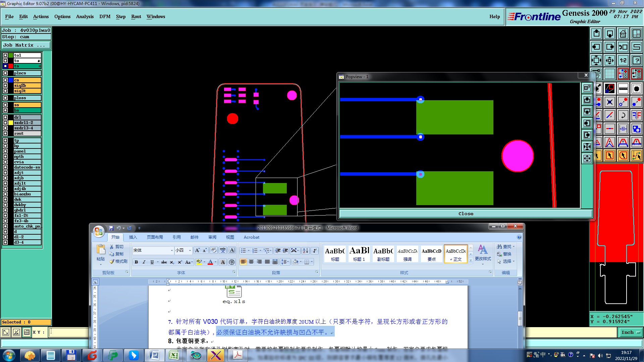Toggle checkbox for the rout layer

click(x=5, y=133)
